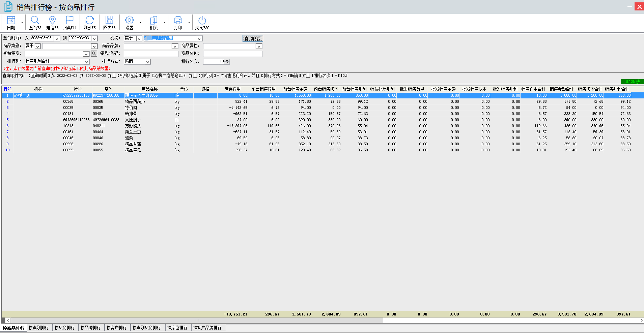Screen dimensions: 644x333
Task: Refresh data with 刷新F5 icon
Action: pos(89,23)
